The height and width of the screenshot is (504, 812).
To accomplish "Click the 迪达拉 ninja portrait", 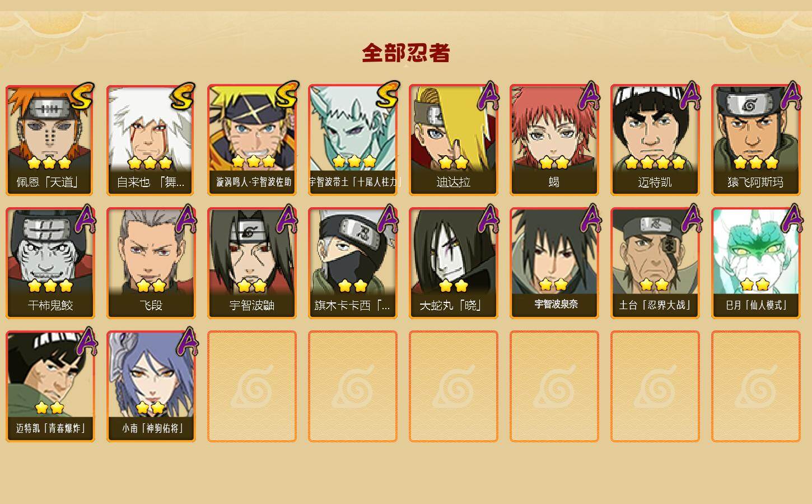I will (454, 140).
